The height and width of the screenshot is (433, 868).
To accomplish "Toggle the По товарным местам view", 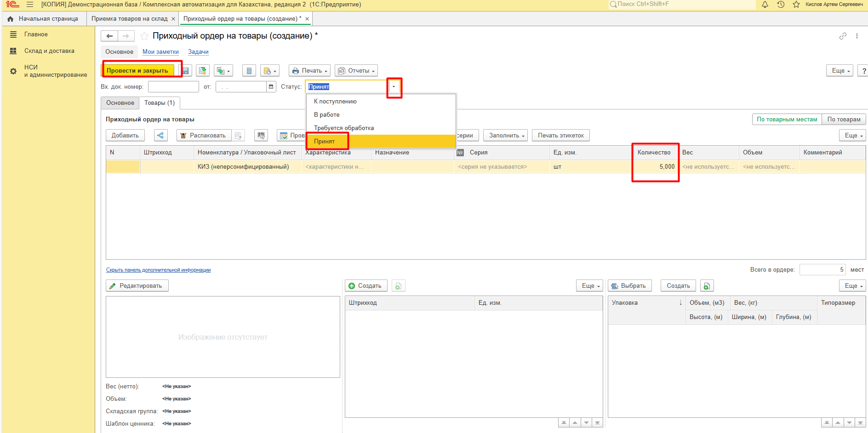I will pyautogui.click(x=787, y=120).
